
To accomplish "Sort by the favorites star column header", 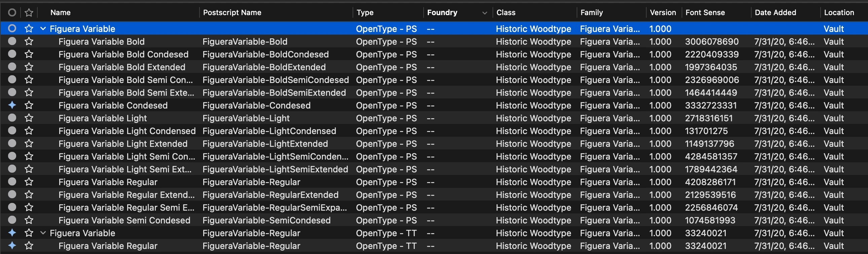I will [29, 13].
